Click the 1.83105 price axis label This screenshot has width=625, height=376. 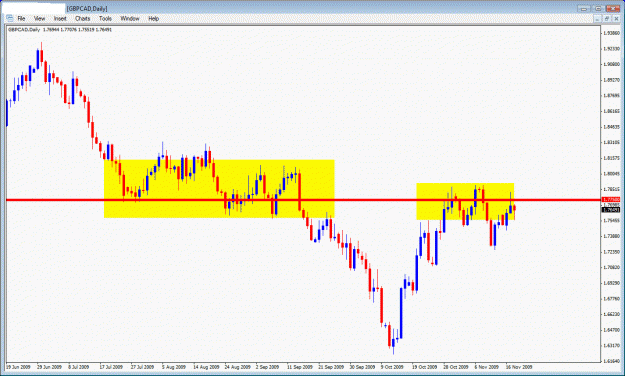[x=612, y=142]
